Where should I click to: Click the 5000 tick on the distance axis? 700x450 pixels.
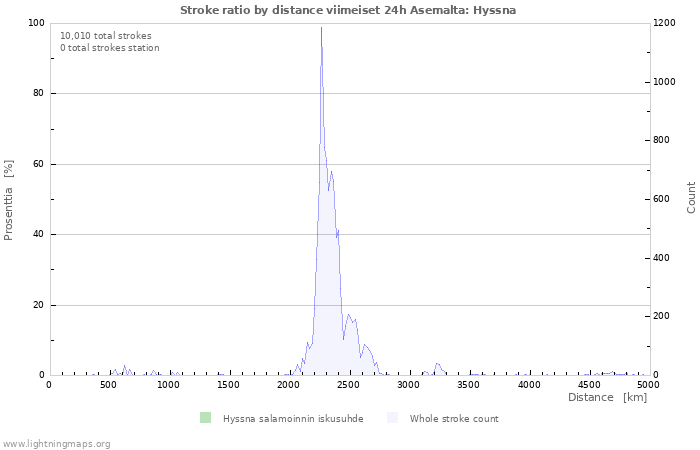point(648,385)
